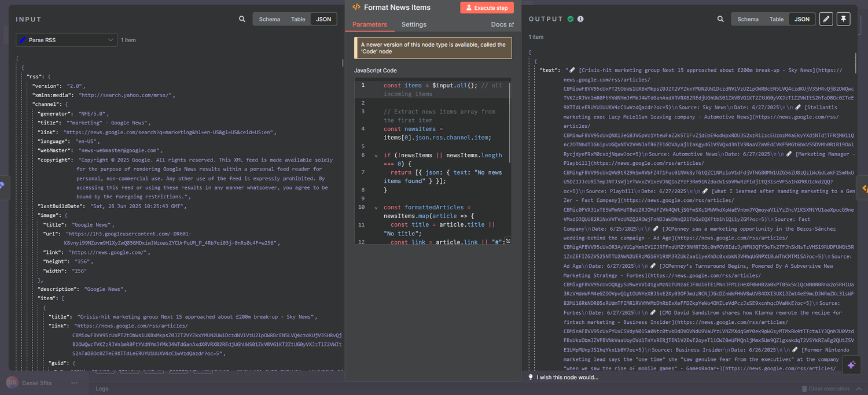Click the code node icon beside Format News Items
This screenshot has width=868, height=395.
click(355, 7)
